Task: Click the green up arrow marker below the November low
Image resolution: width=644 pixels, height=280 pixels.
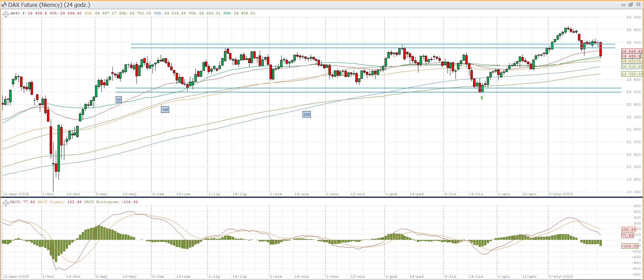Action: click(x=482, y=98)
